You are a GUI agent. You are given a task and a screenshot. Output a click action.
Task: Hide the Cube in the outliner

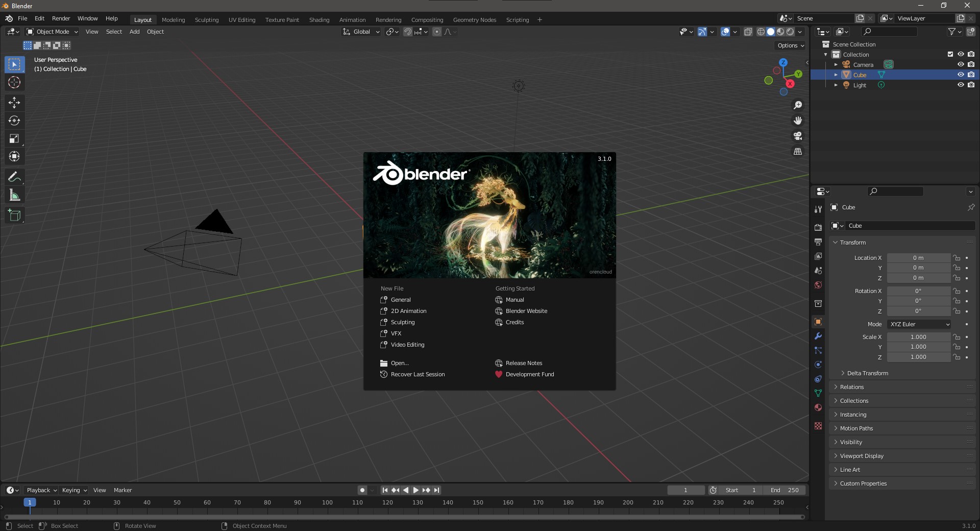point(960,75)
